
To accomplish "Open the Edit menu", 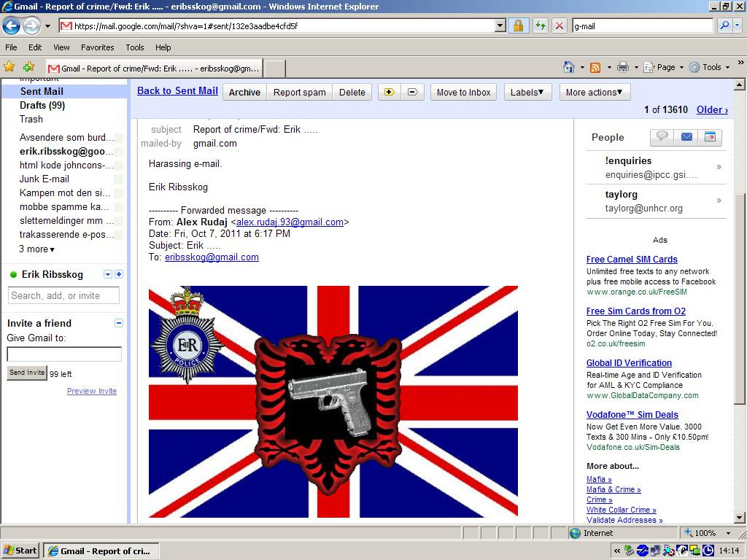I will (x=35, y=47).
